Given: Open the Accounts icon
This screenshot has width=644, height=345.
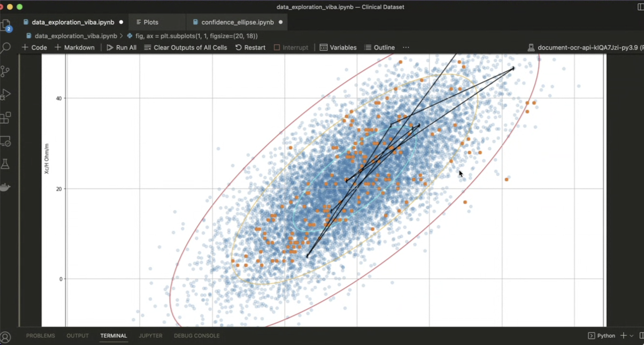Looking at the screenshot, I should (6, 337).
